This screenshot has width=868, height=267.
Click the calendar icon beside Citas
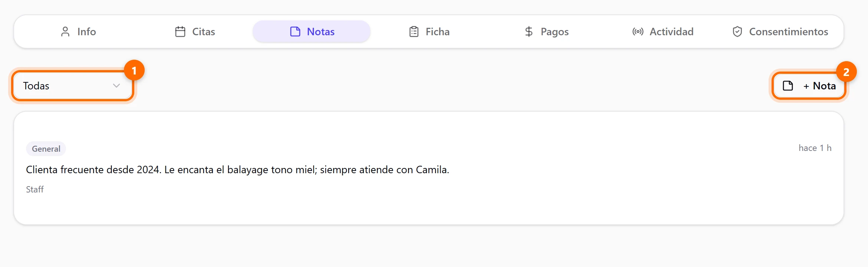click(x=180, y=32)
